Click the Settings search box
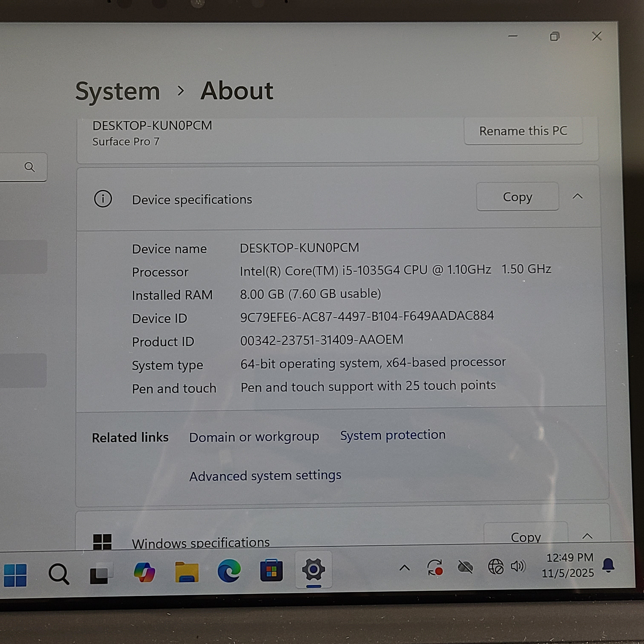 click(23, 167)
